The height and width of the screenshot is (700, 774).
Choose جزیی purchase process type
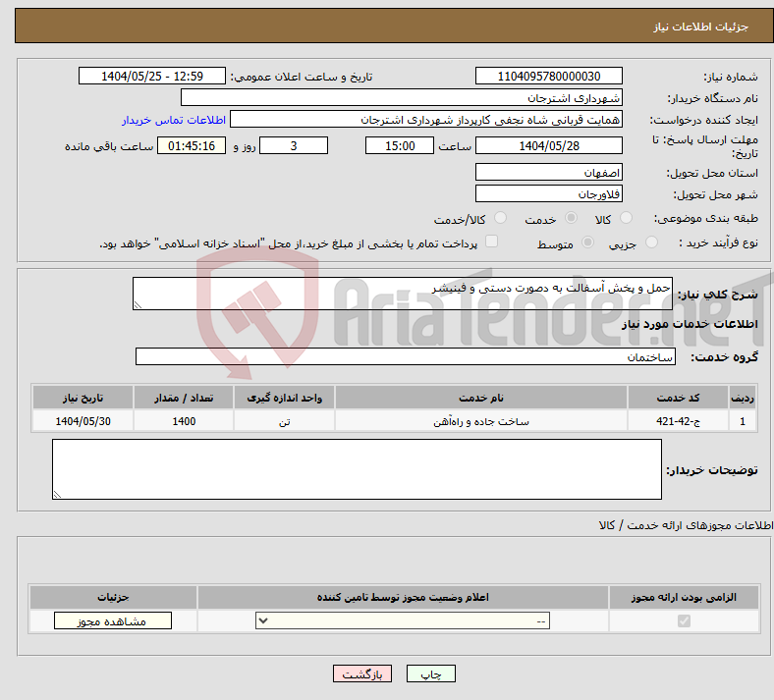[x=651, y=242]
